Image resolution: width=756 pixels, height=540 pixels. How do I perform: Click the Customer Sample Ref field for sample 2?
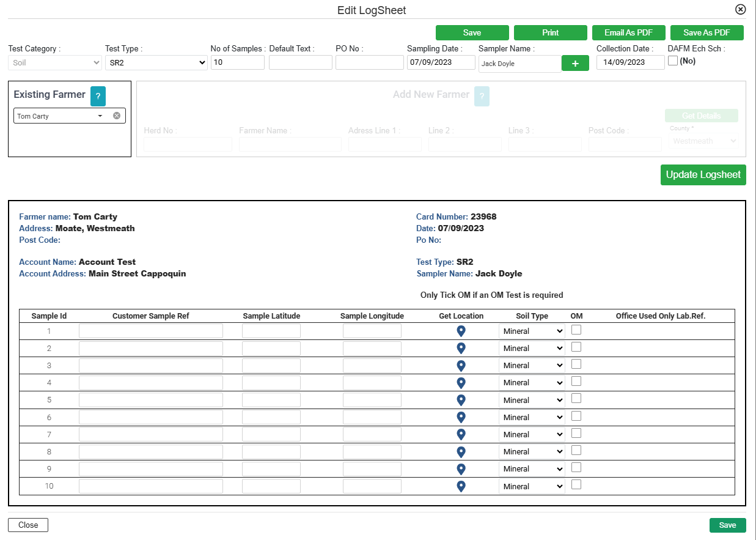[151, 349]
